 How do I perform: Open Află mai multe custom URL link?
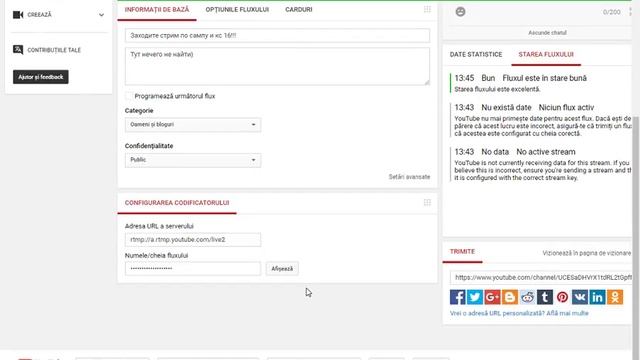pyautogui.click(x=567, y=313)
